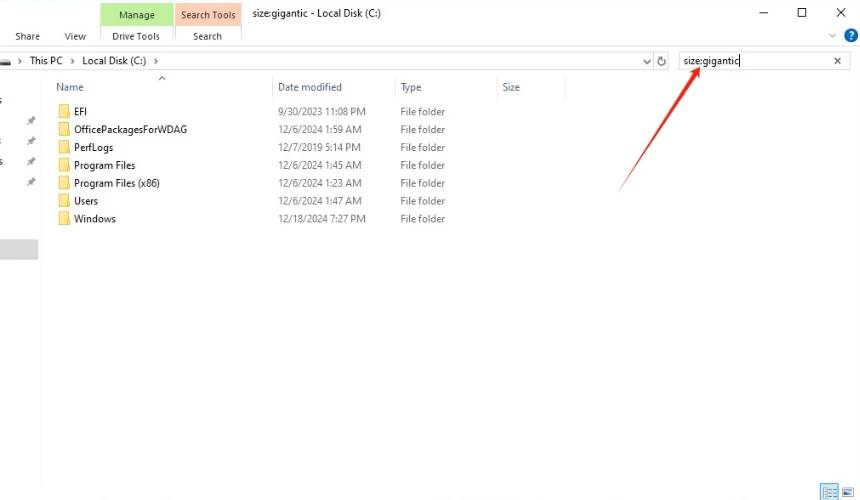Viewport: 860px width, 500px height.
Task: Open the Drive Tools ribbon tab
Action: pos(136,37)
